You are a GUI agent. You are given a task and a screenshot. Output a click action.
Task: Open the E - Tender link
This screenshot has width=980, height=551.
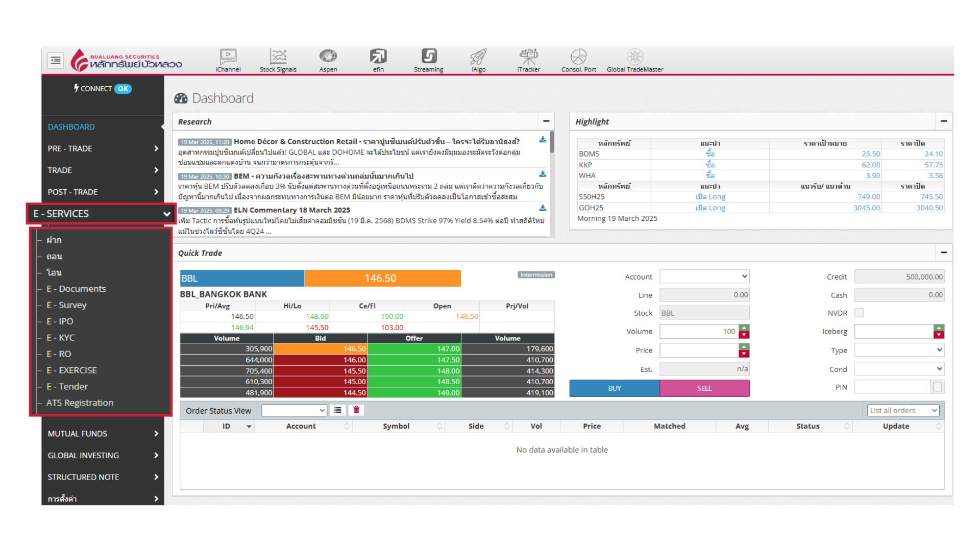[67, 387]
